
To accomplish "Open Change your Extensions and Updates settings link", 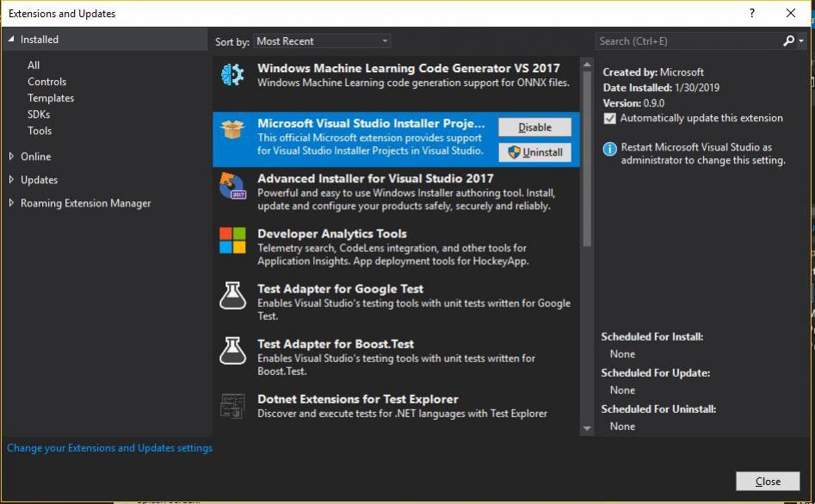I will [109, 448].
